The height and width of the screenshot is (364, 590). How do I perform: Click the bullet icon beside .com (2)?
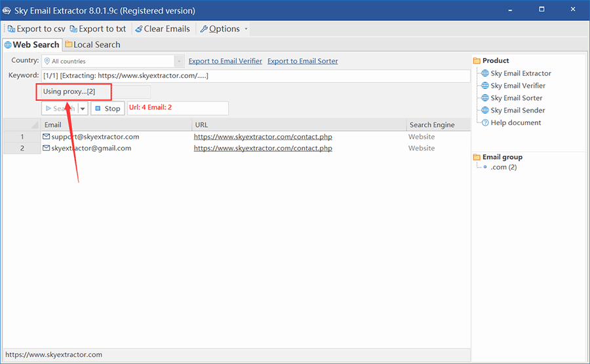tap(485, 167)
